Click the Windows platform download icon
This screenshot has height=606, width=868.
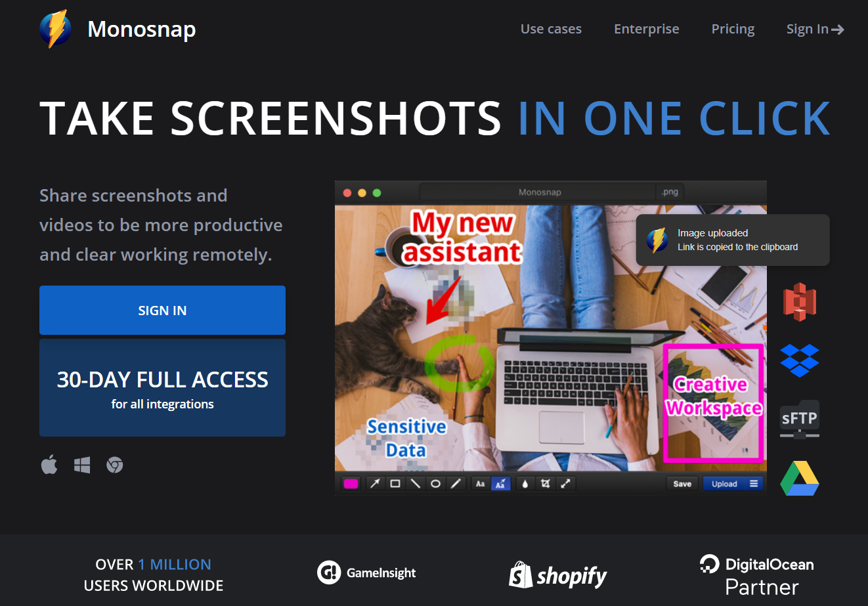click(82, 465)
